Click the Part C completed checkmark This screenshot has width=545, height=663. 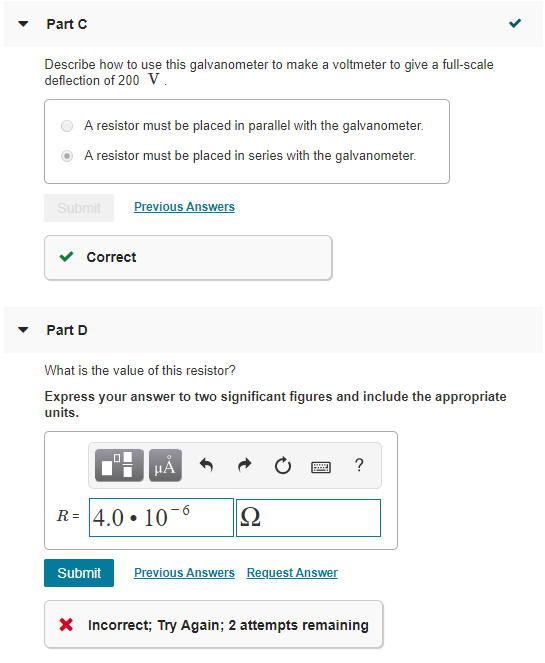coord(515,23)
